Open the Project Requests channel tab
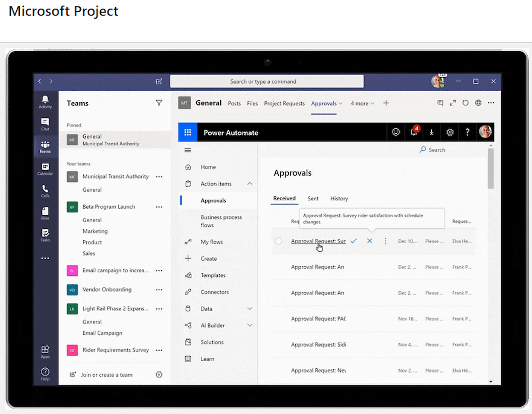The image size is (532, 414). click(x=284, y=103)
